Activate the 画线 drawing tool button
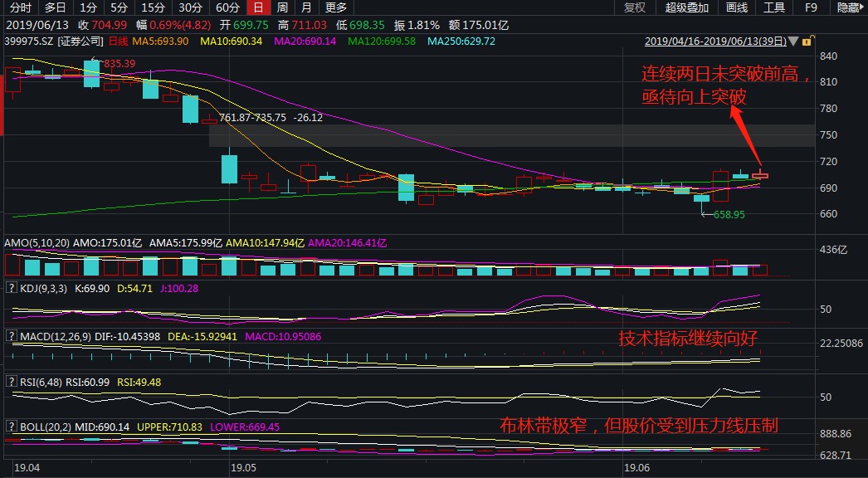 click(x=736, y=7)
